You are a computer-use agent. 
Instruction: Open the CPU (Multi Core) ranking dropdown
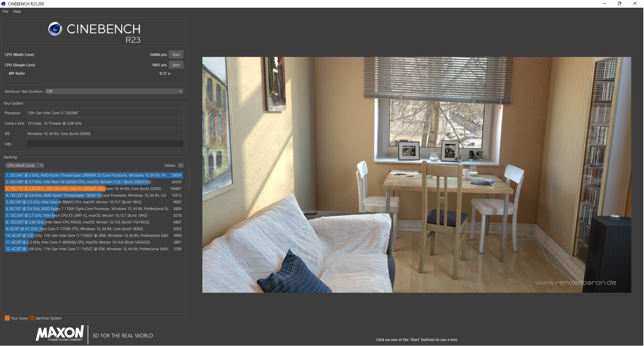coord(25,165)
